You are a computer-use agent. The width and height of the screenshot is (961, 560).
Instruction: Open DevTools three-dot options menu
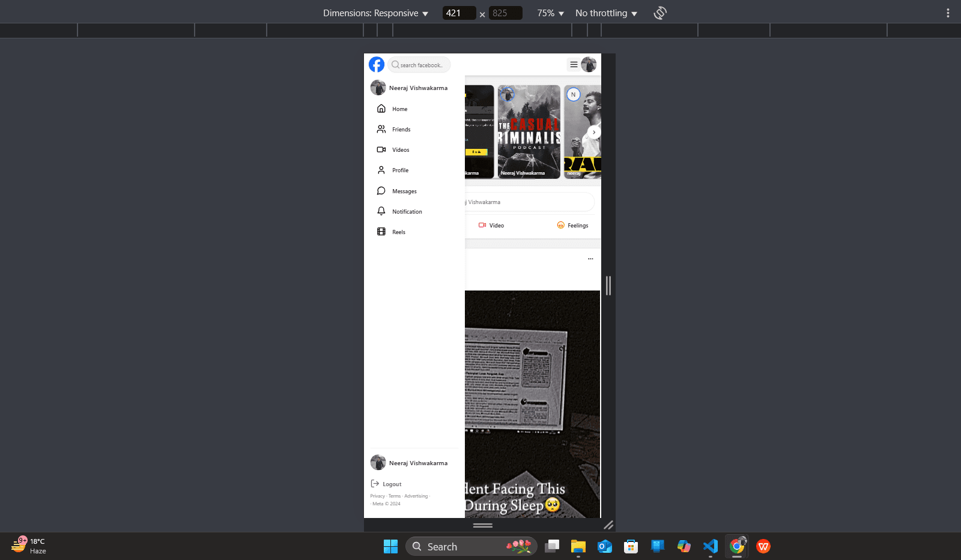pos(948,13)
